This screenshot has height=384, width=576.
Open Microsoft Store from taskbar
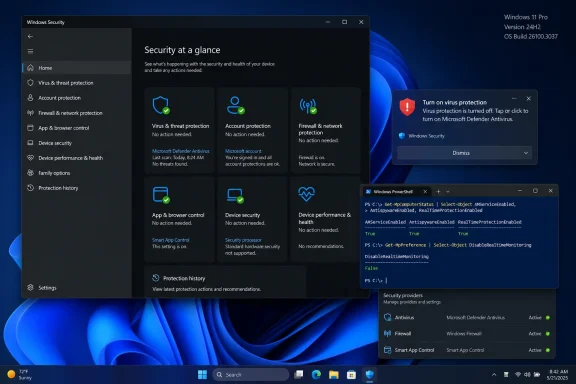(351, 375)
